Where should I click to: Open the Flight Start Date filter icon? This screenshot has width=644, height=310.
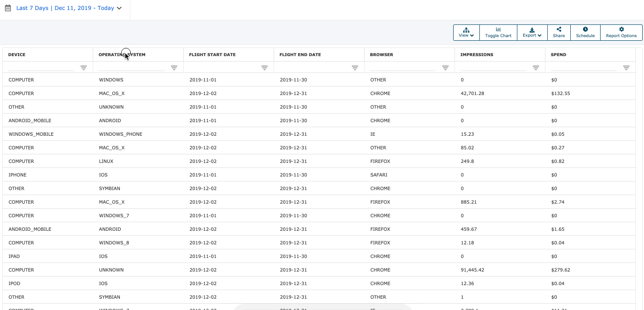point(265,68)
